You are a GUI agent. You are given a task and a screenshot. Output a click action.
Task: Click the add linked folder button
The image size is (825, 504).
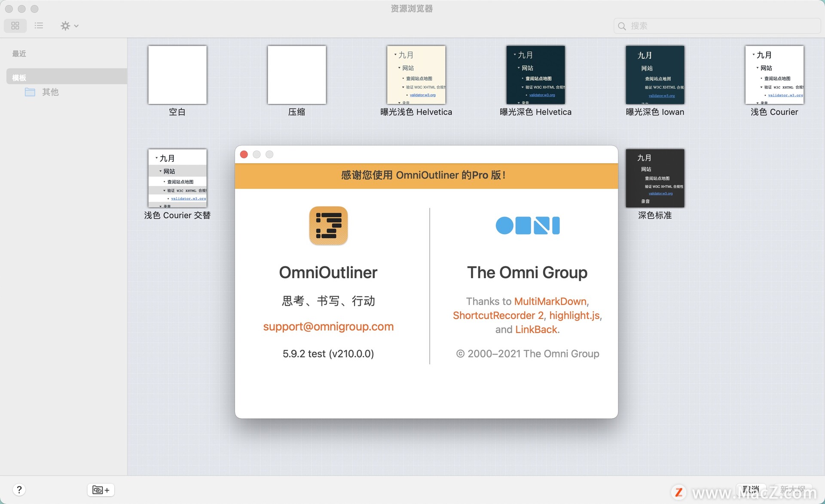[101, 490]
